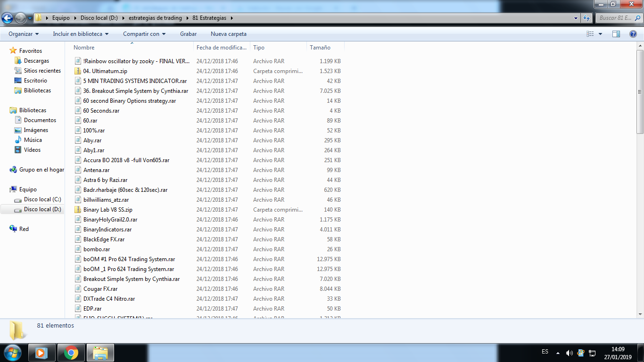Image resolution: width=644 pixels, height=362 pixels.
Task: Expand the breadcrumb arrow after 81 Estrategias
Action: tap(231, 18)
